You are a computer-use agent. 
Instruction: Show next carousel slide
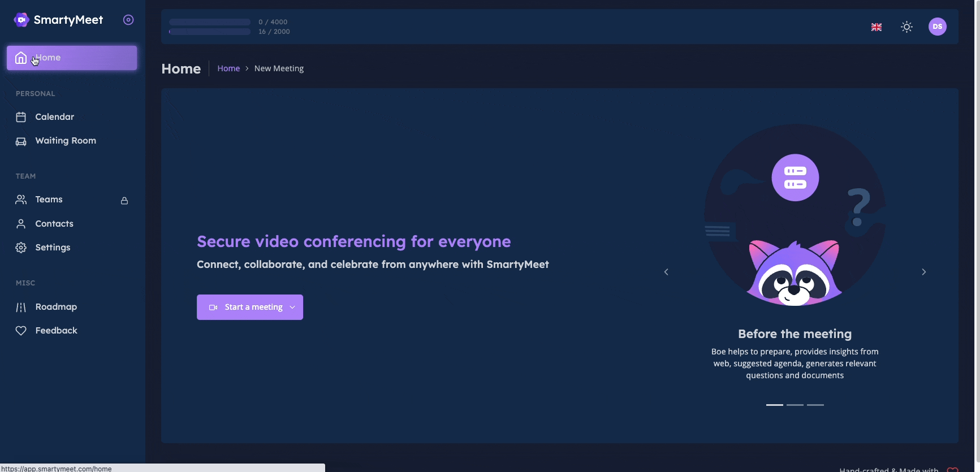(924, 272)
